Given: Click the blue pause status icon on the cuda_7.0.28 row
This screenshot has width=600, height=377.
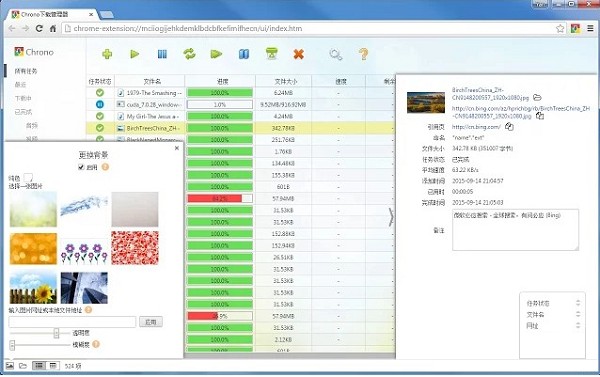Looking at the screenshot, I should 100,104.
